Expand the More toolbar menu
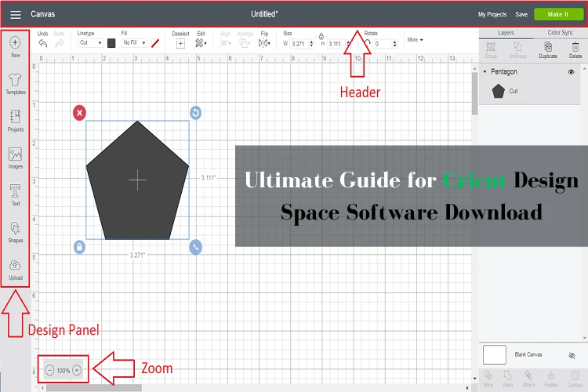This screenshot has height=392, width=588. pyautogui.click(x=415, y=40)
